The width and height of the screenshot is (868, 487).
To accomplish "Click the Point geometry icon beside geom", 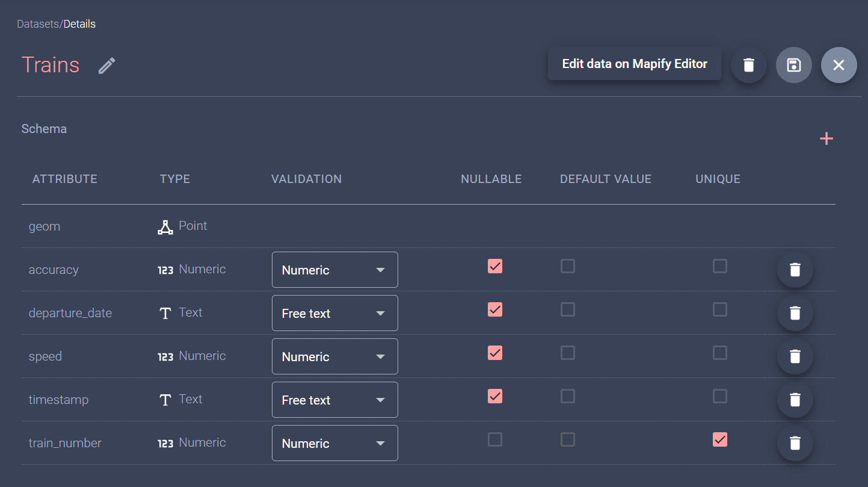I will pos(165,226).
